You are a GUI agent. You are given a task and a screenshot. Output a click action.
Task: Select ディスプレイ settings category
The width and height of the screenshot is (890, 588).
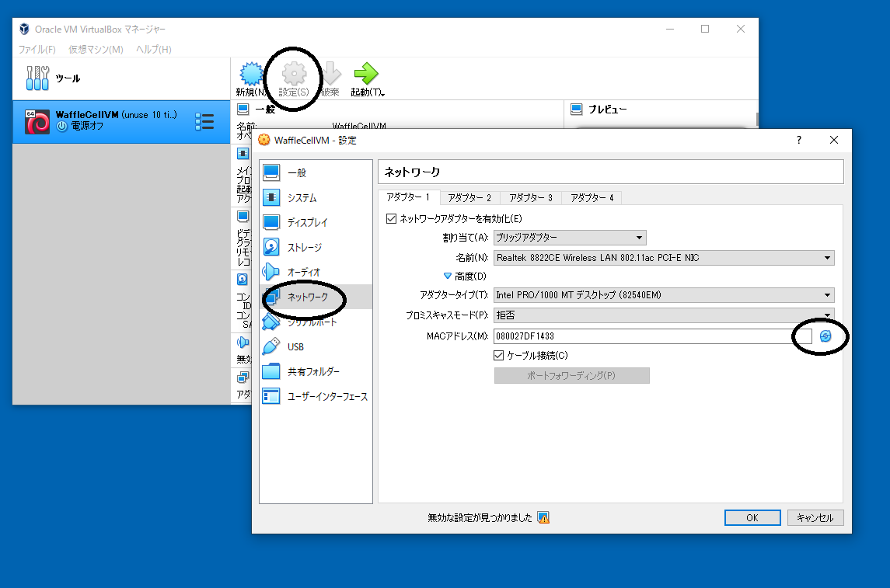(316, 222)
